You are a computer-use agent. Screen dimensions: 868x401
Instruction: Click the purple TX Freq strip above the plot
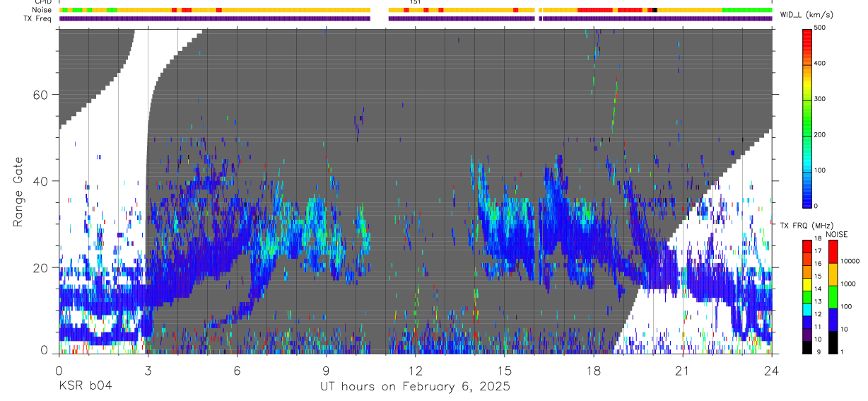416,18
